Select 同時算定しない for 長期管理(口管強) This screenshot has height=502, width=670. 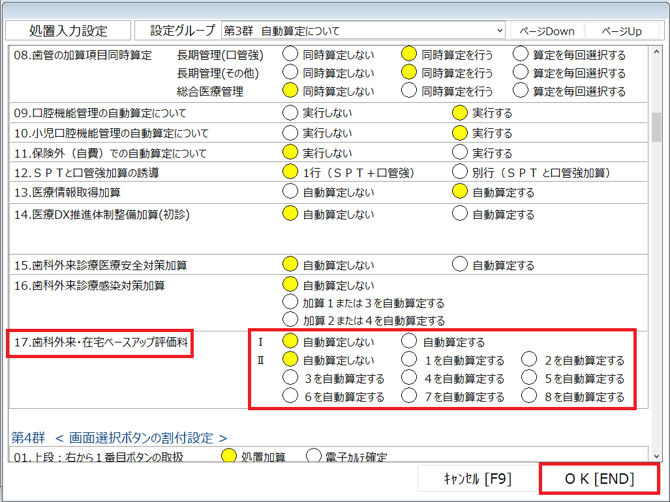coord(291,54)
